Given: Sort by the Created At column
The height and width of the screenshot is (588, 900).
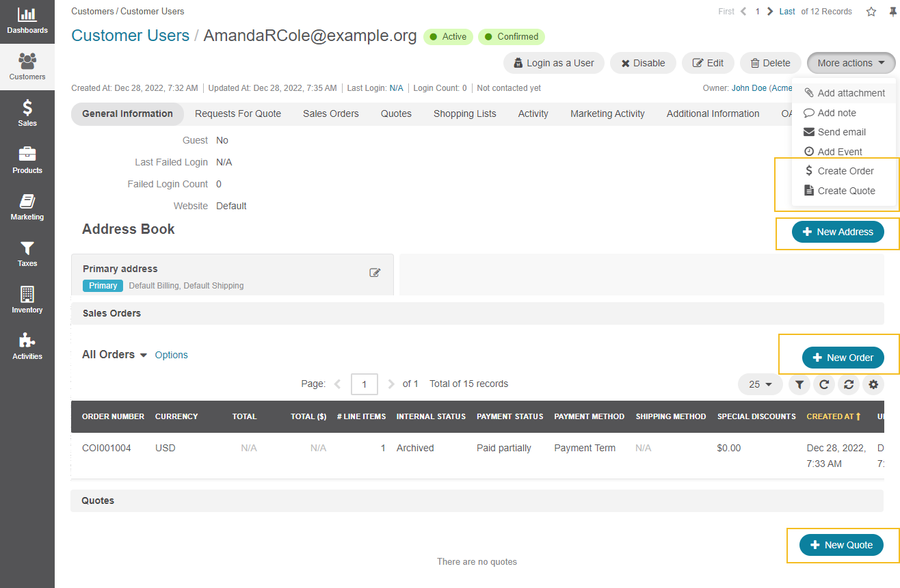Looking at the screenshot, I should (x=834, y=416).
